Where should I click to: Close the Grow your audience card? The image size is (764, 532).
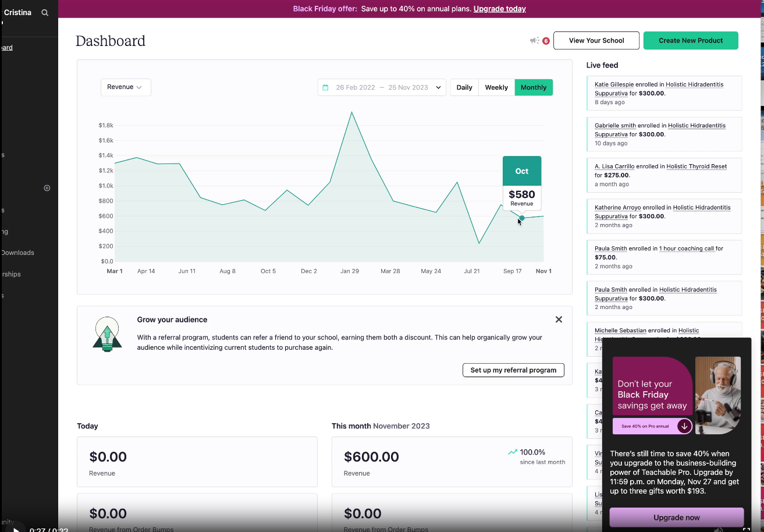559,320
